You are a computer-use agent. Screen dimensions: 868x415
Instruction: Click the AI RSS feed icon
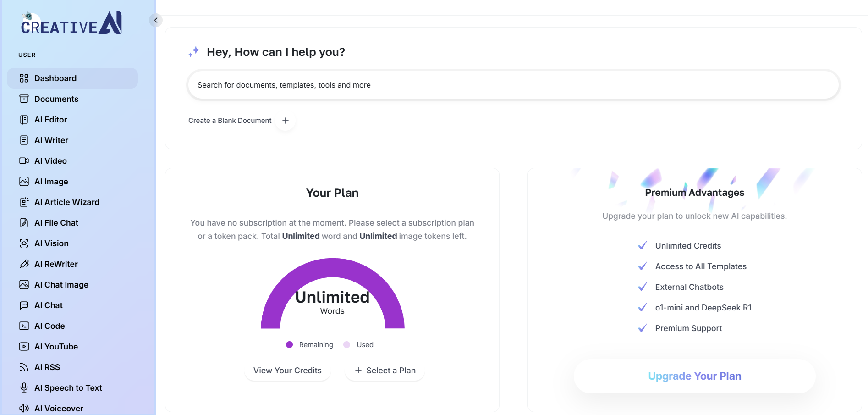(24, 367)
